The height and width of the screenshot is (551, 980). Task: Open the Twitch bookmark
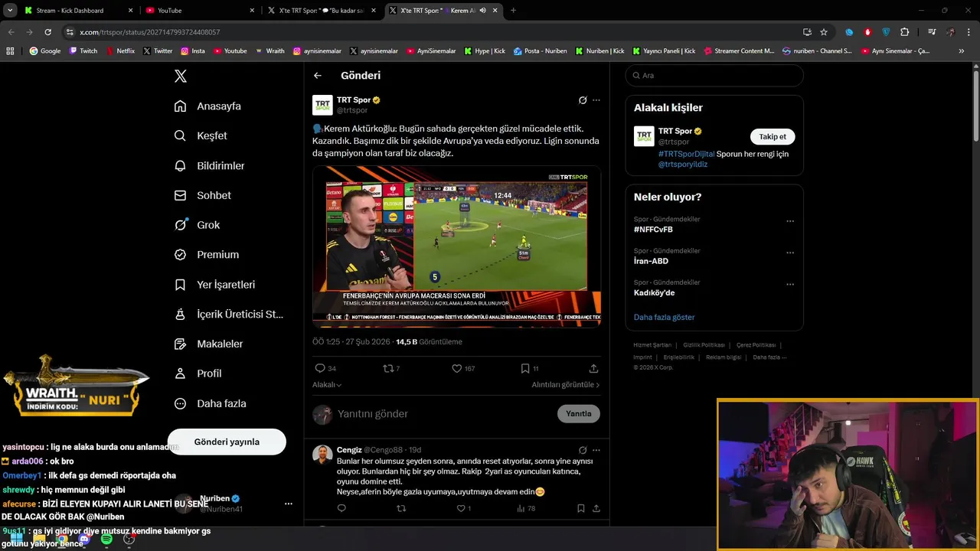pos(83,51)
